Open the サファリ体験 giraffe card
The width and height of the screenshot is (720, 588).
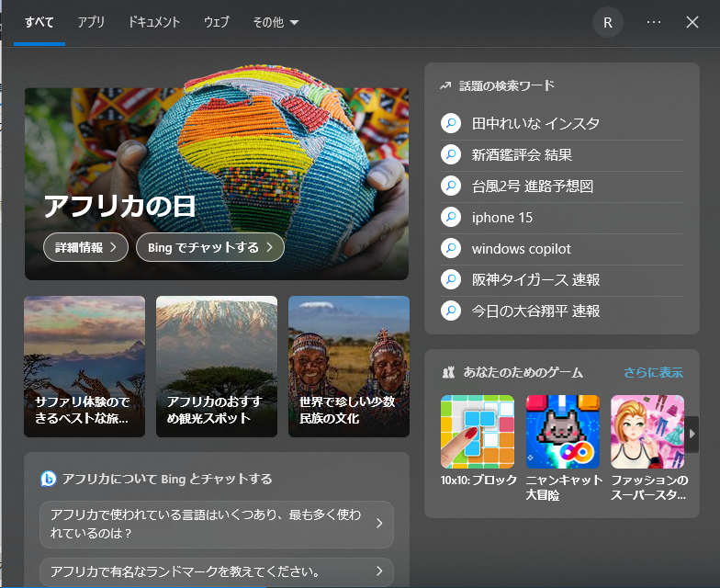(84, 366)
